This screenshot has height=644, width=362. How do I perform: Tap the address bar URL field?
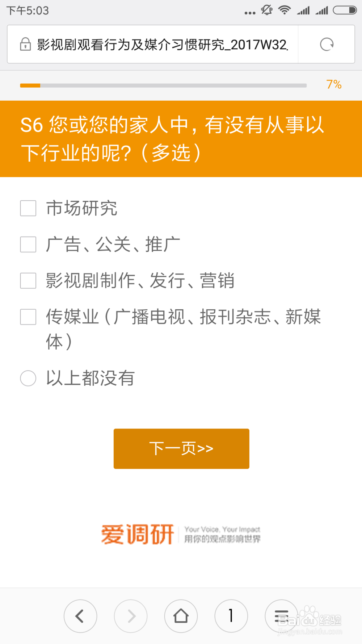point(162,44)
